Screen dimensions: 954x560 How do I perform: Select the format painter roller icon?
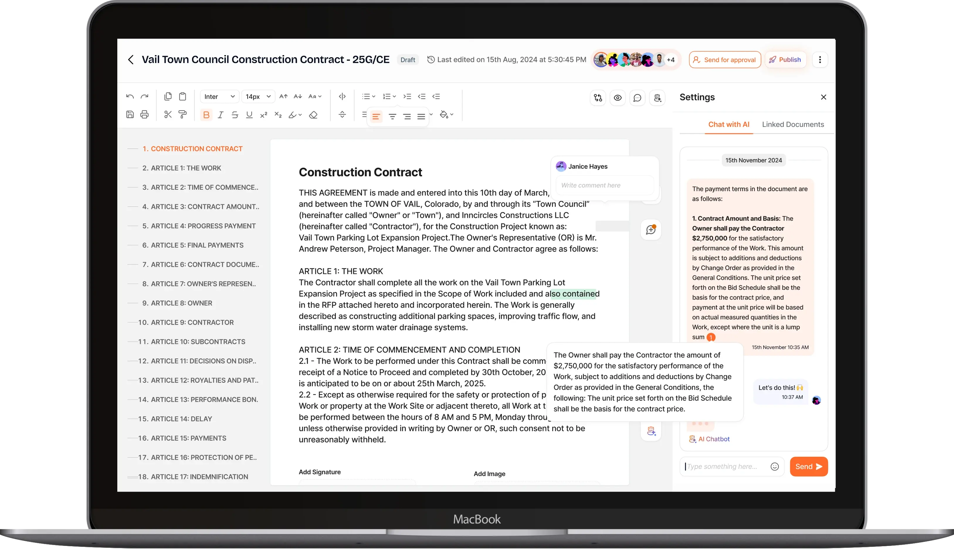click(x=182, y=115)
